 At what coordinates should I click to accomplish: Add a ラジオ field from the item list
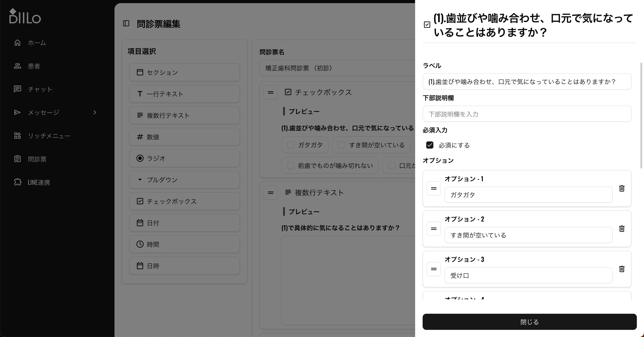click(x=184, y=158)
